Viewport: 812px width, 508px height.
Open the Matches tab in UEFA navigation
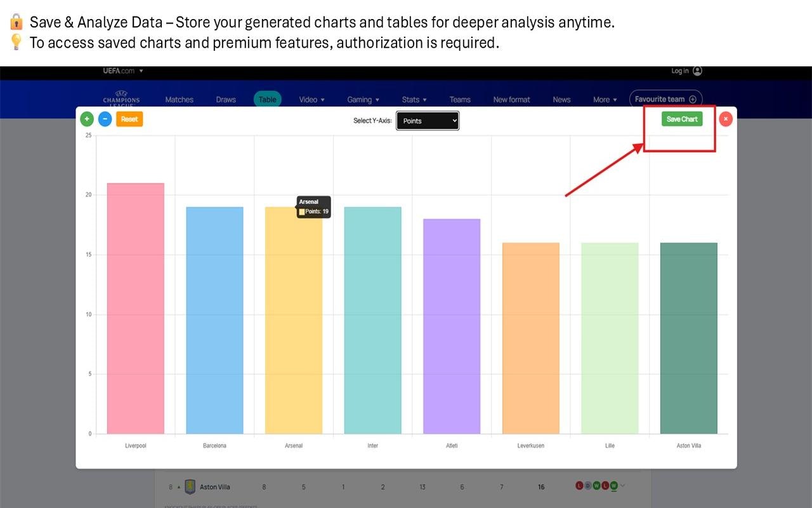coord(180,100)
